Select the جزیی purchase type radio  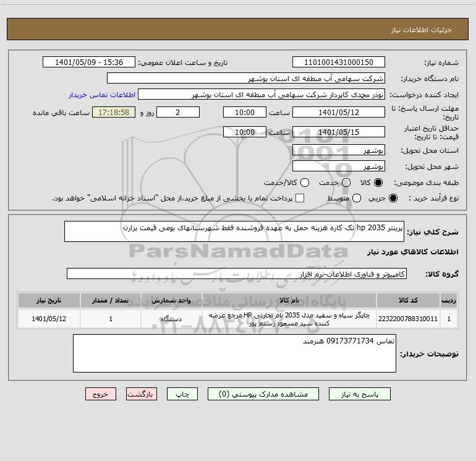[x=393, y=198]
